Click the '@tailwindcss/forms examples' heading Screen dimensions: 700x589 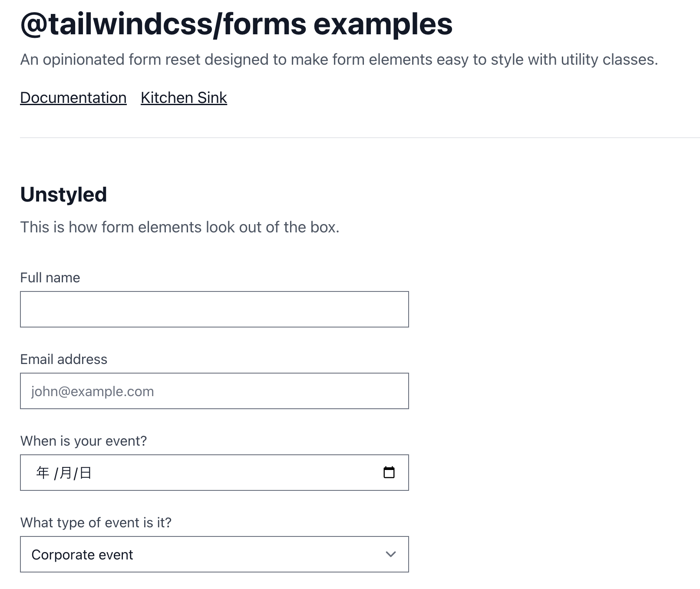(236, 24)
